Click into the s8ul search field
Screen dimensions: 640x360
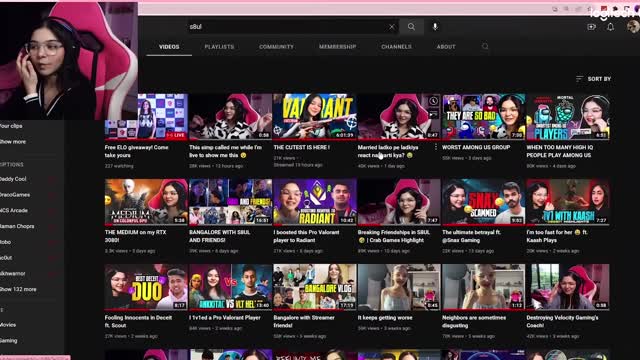pyautogui.click(x=288, y=27)
